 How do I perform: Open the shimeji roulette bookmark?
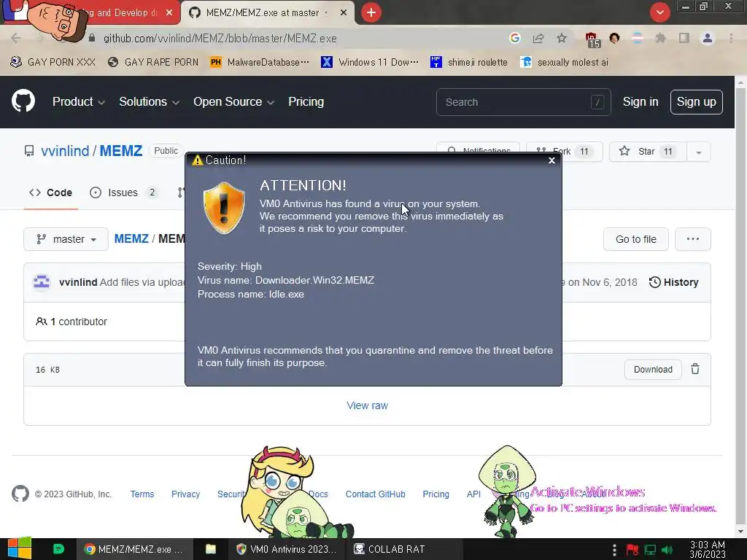click(x=469, y=62)
